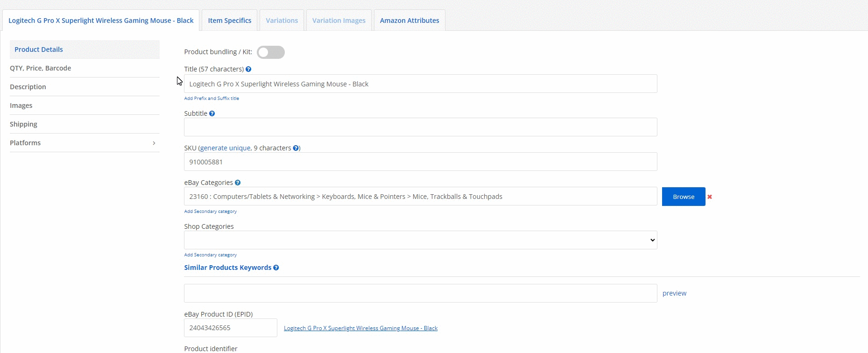Click the Similar Products Keywords heading
The height and width of the screenshot is (353, 868).
pyautogui.click(x=227, y=268)
